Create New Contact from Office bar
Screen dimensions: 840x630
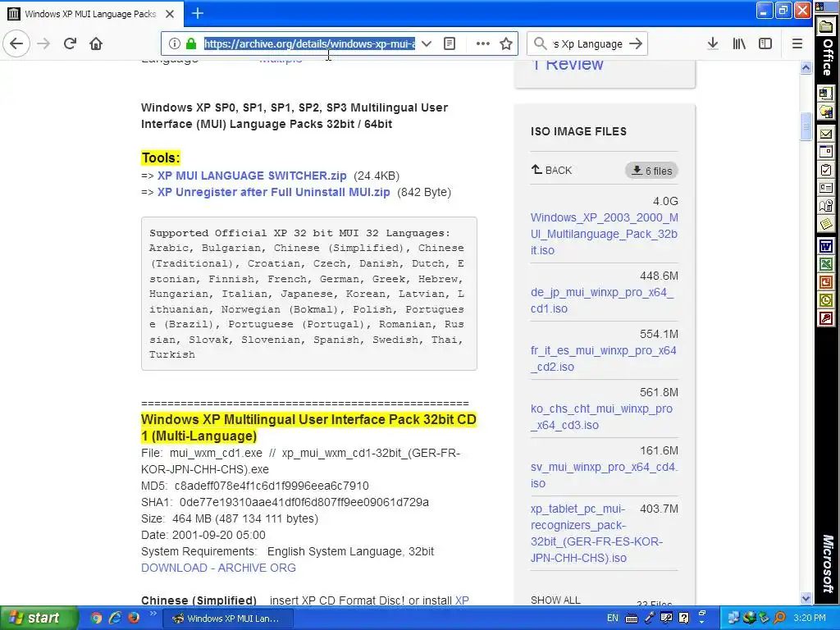825,188
